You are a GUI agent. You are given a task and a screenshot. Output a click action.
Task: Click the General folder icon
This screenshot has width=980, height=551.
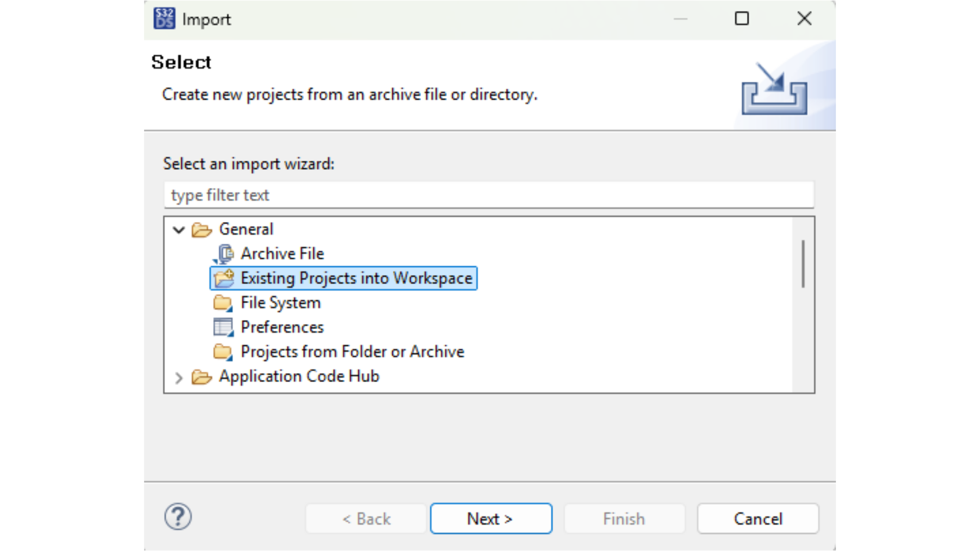[x=201, y=230]
